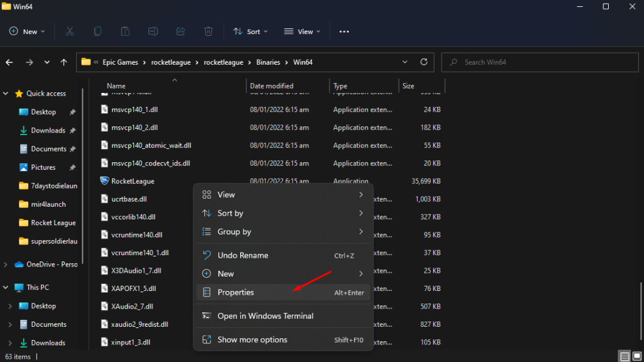Click the folder icon in address bar

pyautogui.click(x=86, y=62)
